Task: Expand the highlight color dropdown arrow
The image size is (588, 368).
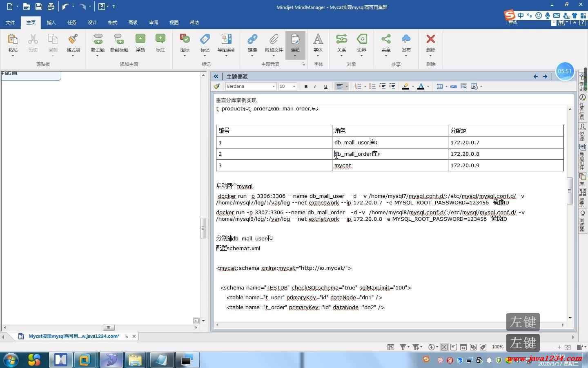Action: pos(413,86)
